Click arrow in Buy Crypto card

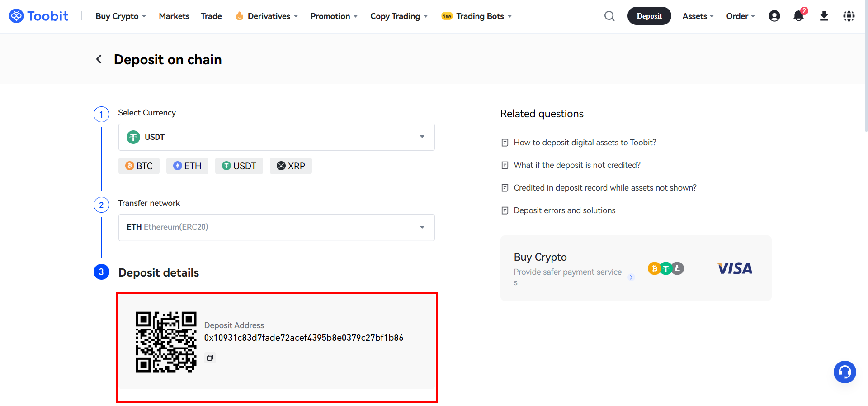pos(631,277)
